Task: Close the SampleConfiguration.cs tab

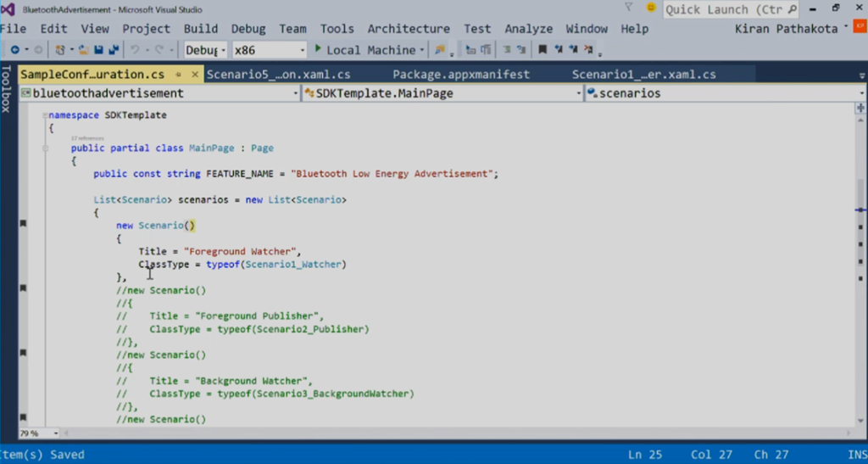Action: pos(195,74)
